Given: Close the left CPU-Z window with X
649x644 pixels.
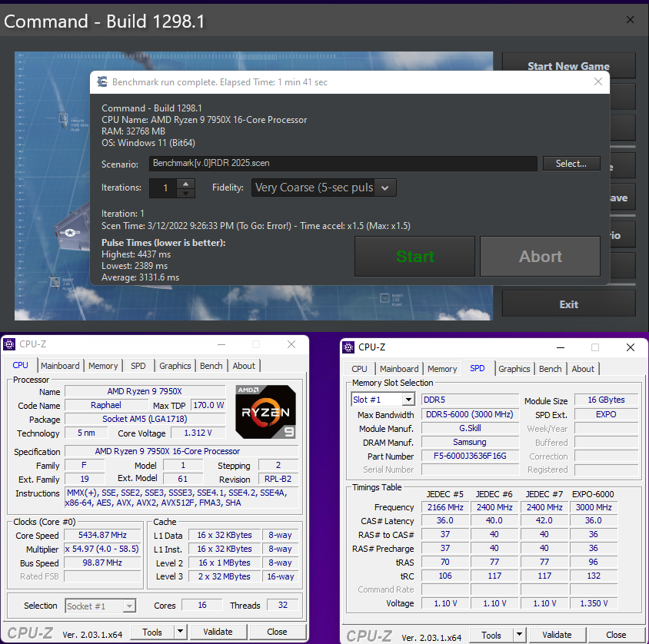Looking at the screenshot, I should [x=291, y=344].
